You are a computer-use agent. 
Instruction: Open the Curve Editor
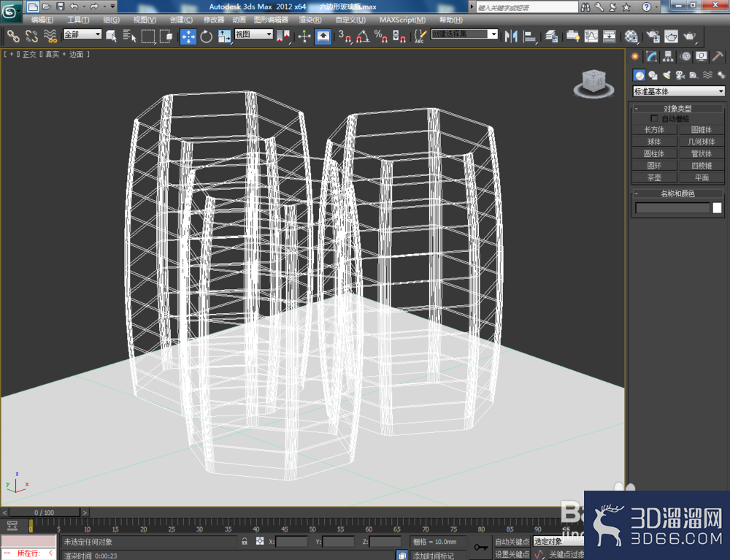click(591, 37)
